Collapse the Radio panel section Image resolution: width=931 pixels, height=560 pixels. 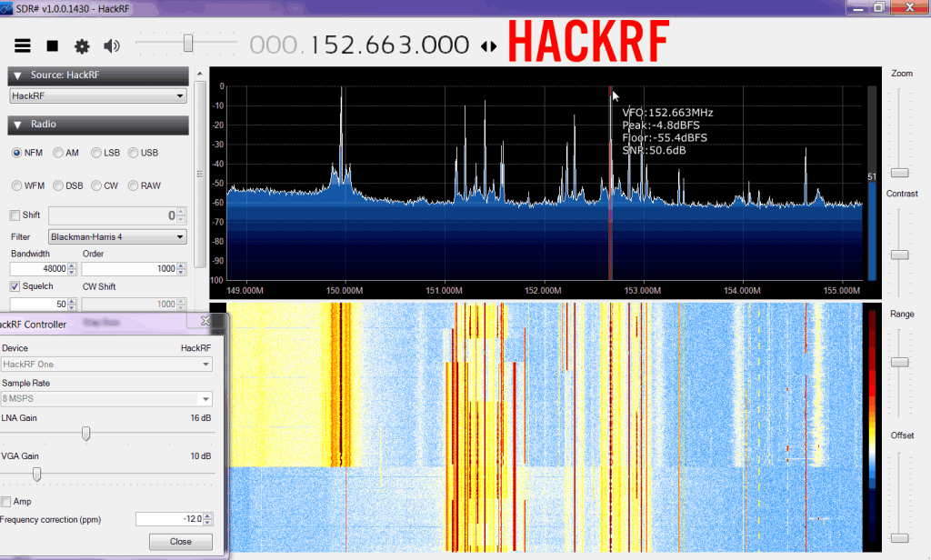(x=17, y=125)
